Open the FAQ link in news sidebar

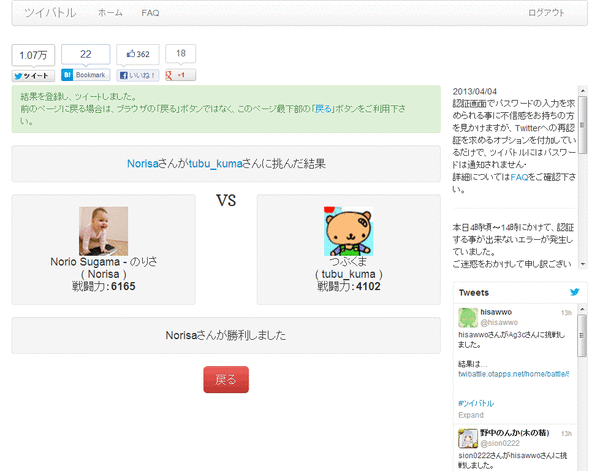click(519, 177)
